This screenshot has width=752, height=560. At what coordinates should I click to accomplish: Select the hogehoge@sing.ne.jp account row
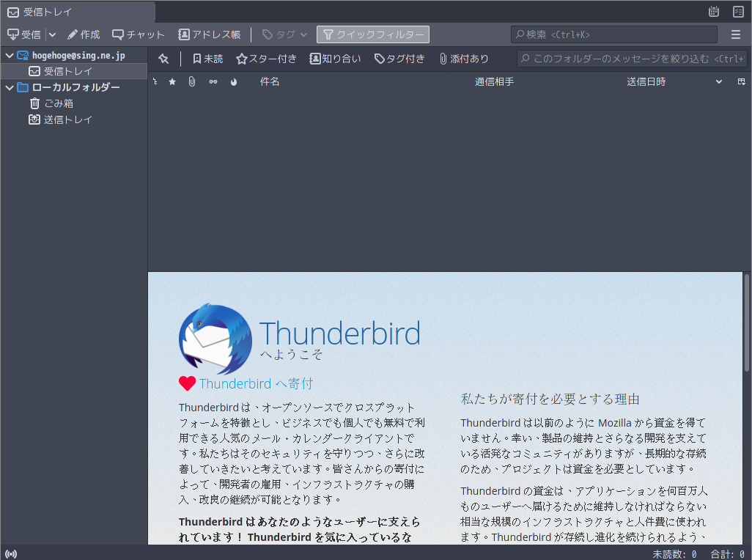74,56
